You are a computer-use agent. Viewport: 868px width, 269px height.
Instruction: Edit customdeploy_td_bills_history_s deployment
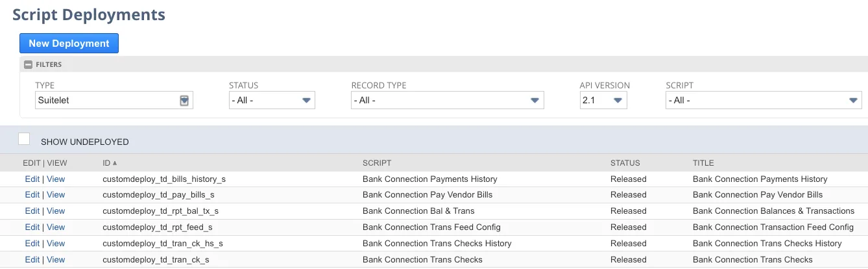click(32, 179)
